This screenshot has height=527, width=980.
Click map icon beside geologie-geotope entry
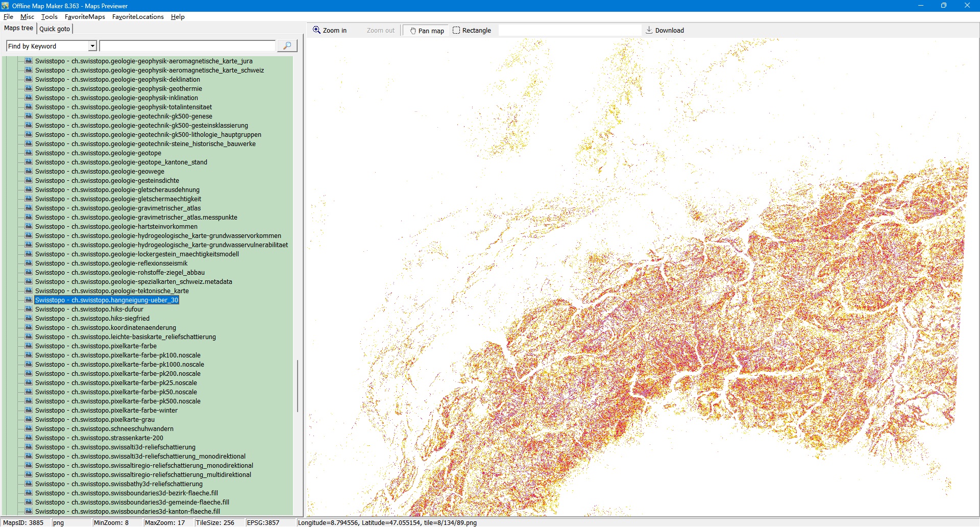29,153
